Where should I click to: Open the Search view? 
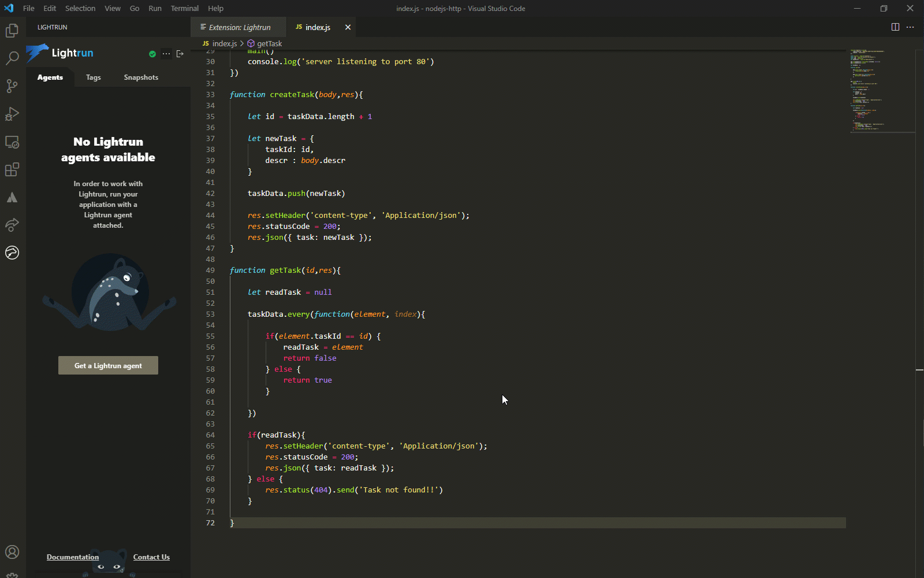12,58
